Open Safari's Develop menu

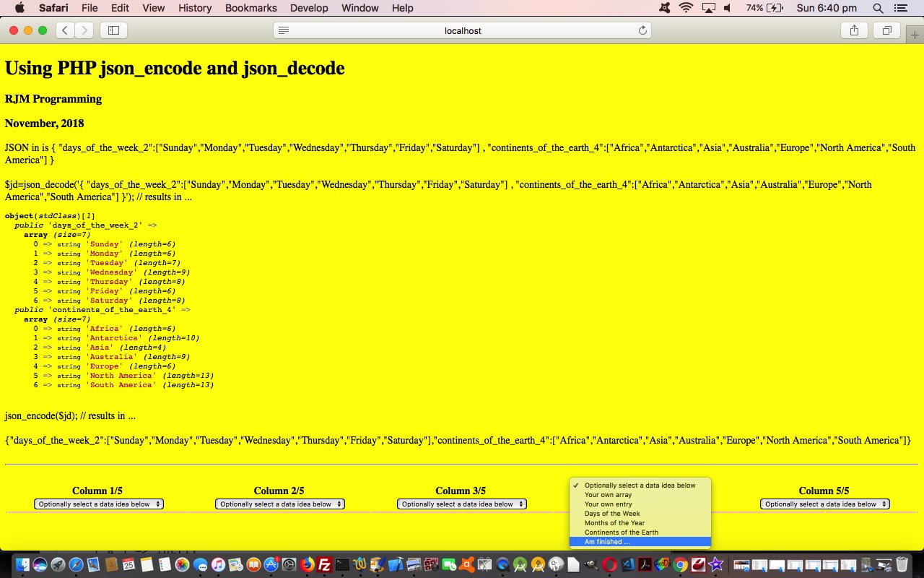click(309, 8)
